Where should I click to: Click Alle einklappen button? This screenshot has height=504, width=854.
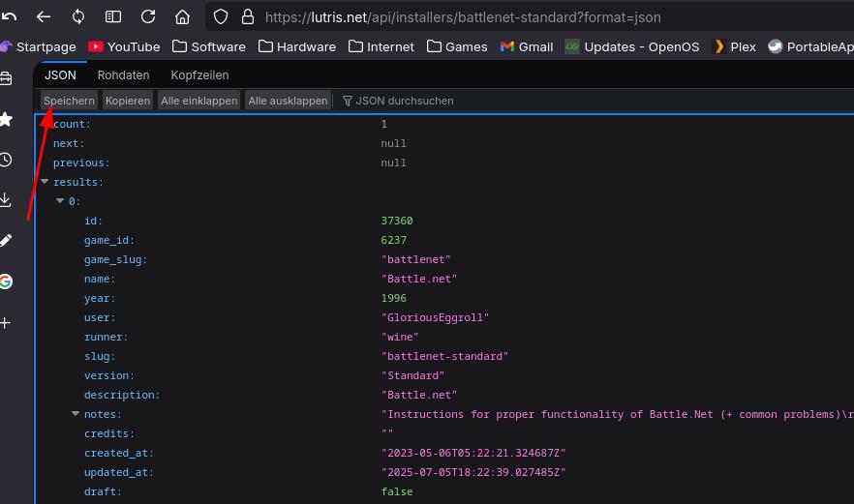(x=198, y=101)
